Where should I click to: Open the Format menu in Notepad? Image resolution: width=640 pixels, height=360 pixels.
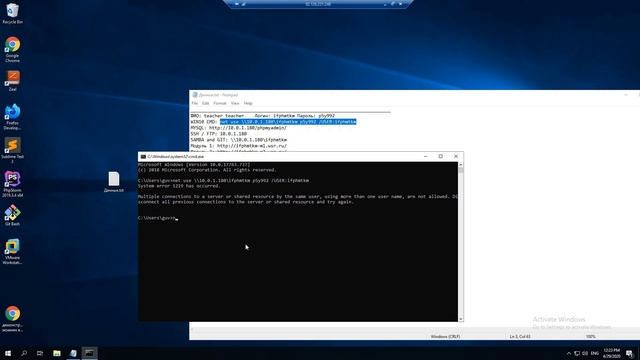pos(220,103)
